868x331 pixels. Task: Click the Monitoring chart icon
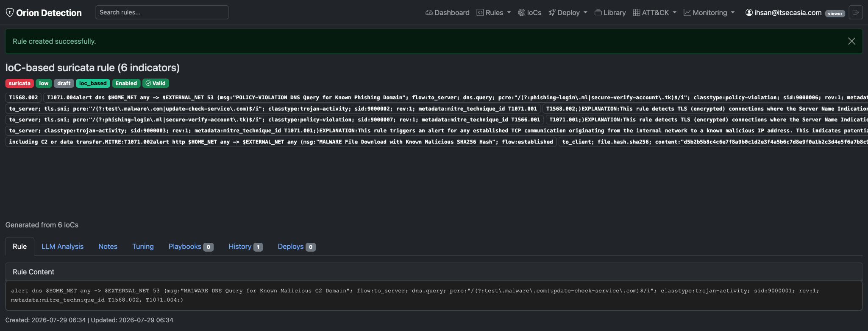687,13
